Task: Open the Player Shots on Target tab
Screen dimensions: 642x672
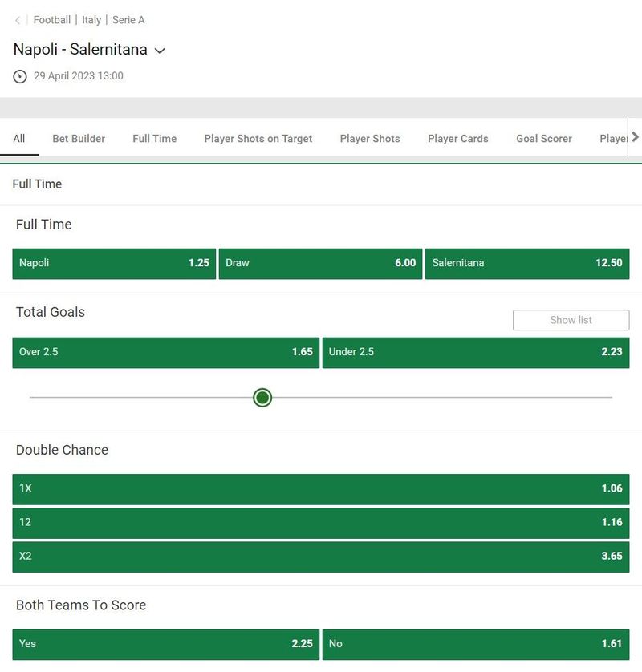Action: pyautogui.click(x=258, y=139)
